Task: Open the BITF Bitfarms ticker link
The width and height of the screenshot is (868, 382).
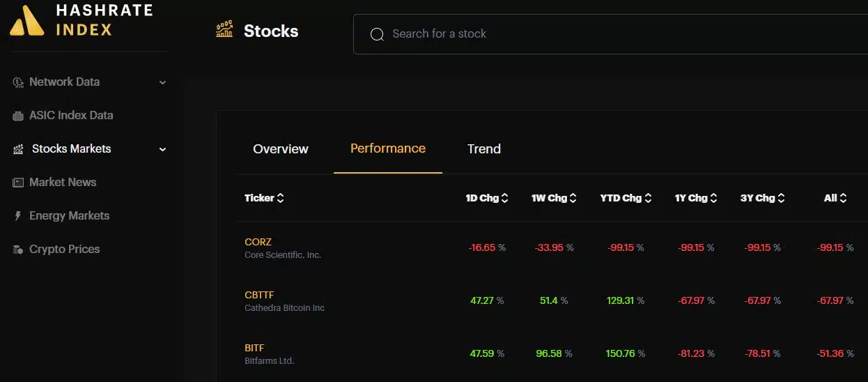Action: pos(254,348)
